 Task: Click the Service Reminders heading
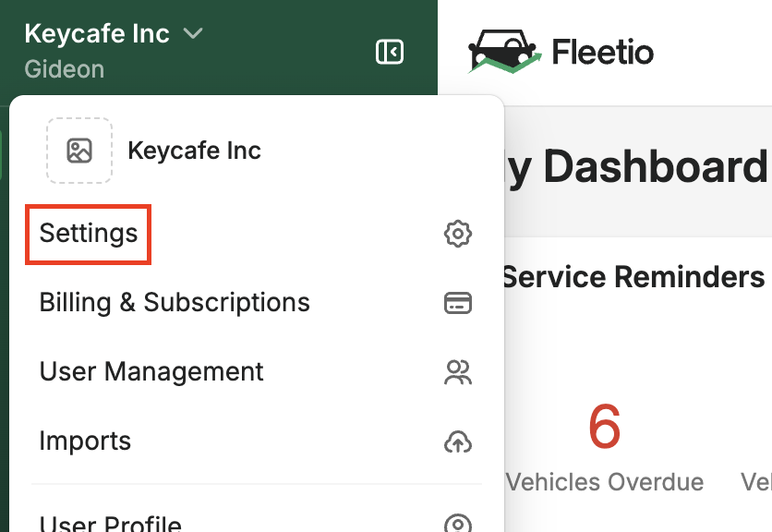tap(633, 277)
